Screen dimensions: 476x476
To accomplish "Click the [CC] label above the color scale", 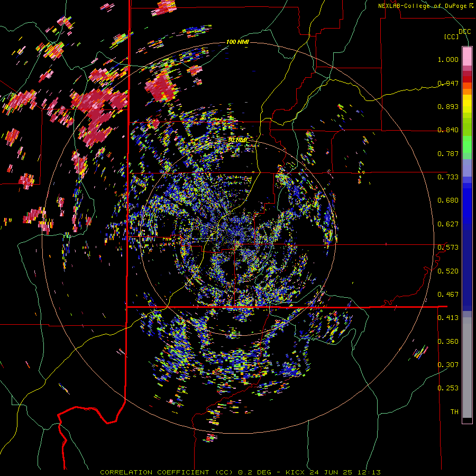I will point(452,36).
